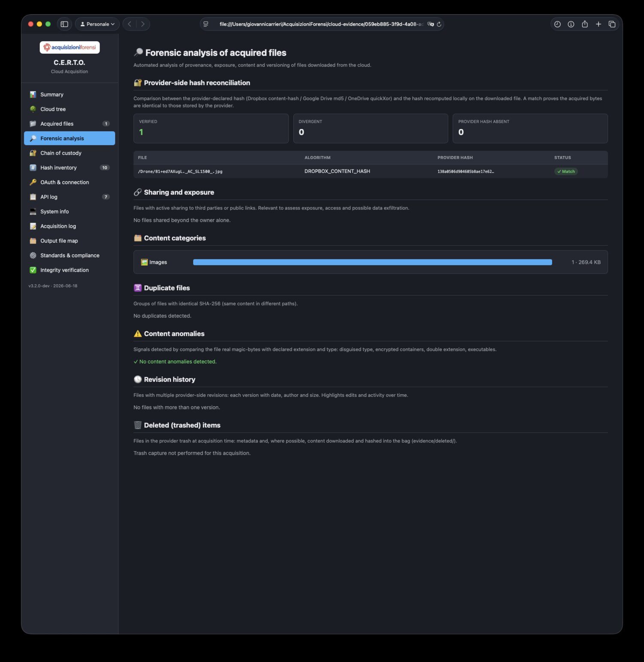Click the System info laptop icon
Image resolution: width=644 pixels, height=662 pixels.
coord(33,211)
